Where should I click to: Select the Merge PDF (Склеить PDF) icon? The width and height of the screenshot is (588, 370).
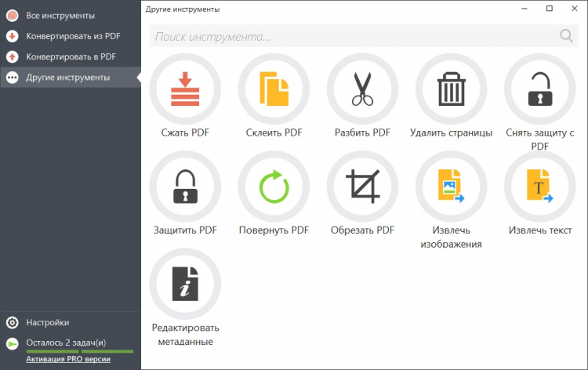click(274, 89)
